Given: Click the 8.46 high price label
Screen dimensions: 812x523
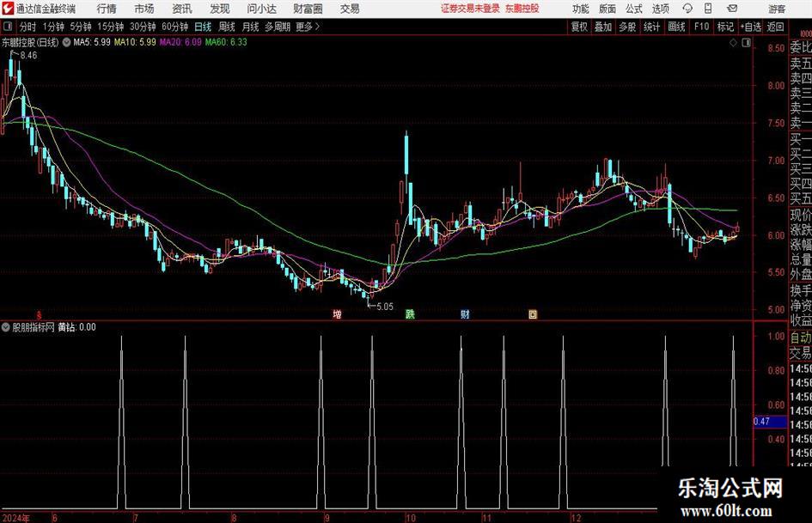Looking at the screenshot, I should 28,56.
